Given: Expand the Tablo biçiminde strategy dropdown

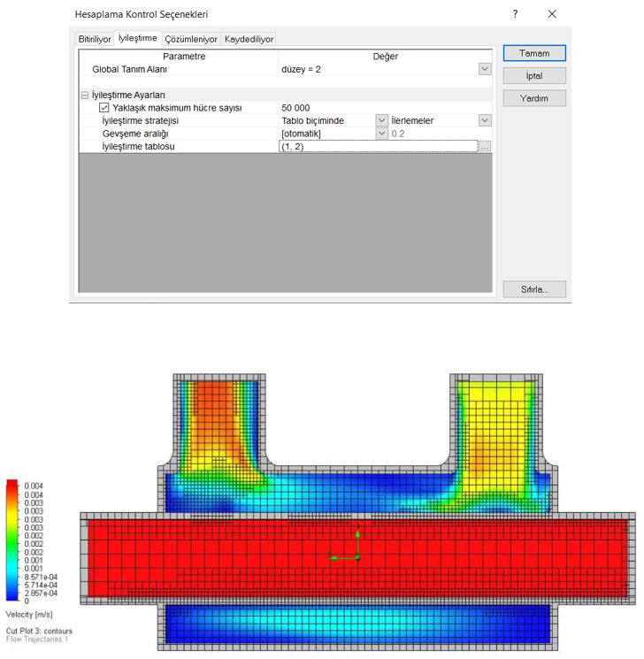Looking at the screenshot, I should point(382,120).
